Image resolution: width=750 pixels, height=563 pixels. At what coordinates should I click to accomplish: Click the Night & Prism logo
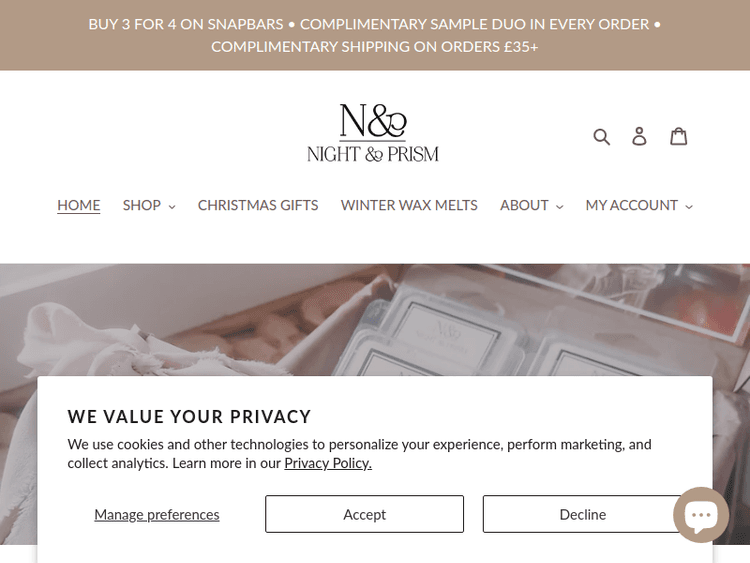373,133
